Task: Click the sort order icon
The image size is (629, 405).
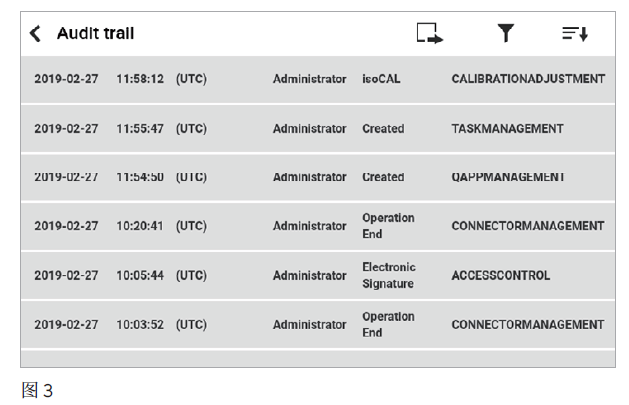Action: point(575,34)
